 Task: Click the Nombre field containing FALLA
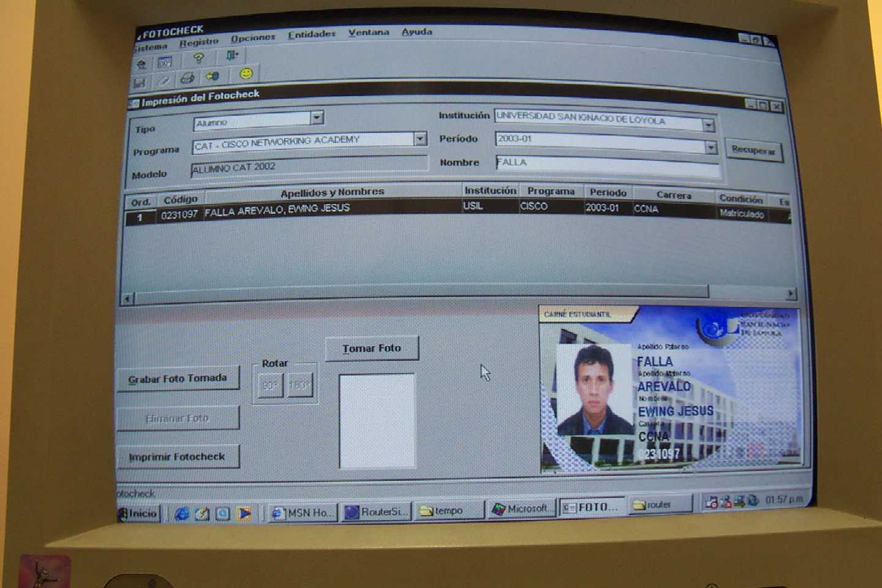pyautogui.click(x=608, y=165)
